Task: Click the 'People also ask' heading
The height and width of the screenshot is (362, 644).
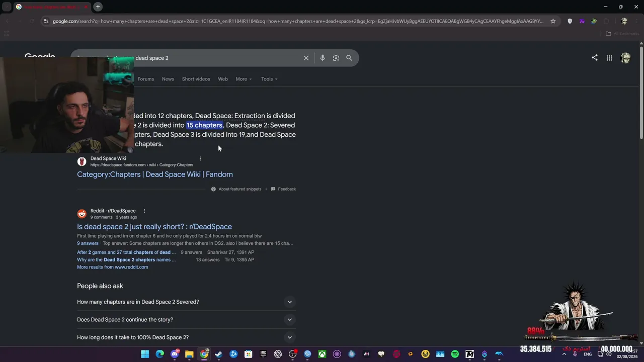Action: [x=100, y=286]
